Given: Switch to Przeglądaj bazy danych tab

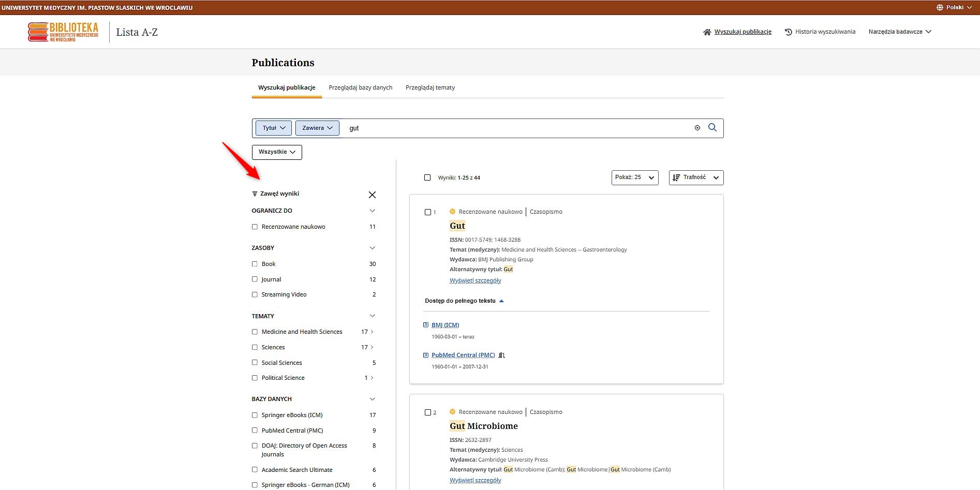Looking at the screenshot, I should tap(360, 87).
